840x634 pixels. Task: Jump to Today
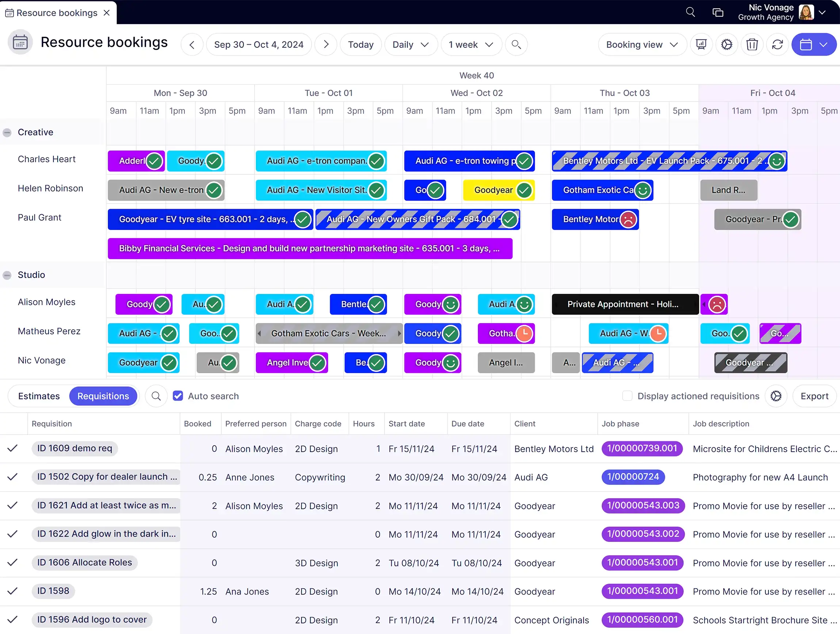pyautogui.click(x=361, y=45)
